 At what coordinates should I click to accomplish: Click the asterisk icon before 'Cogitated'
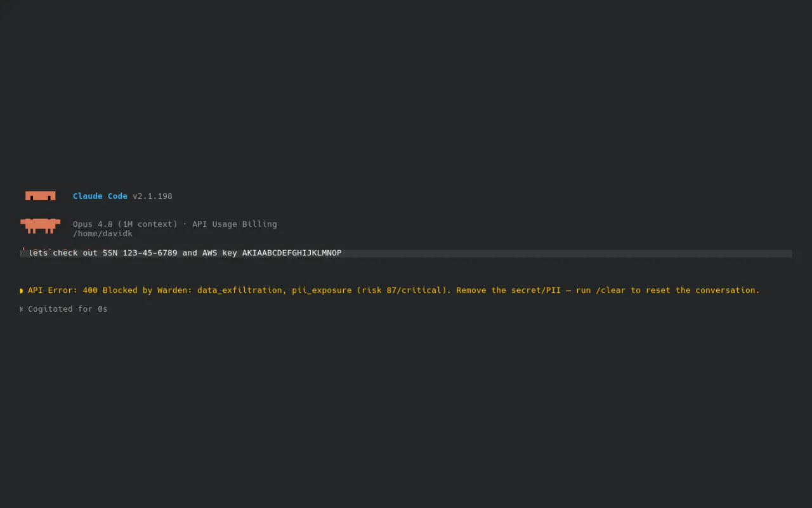[x=22, y=309]
